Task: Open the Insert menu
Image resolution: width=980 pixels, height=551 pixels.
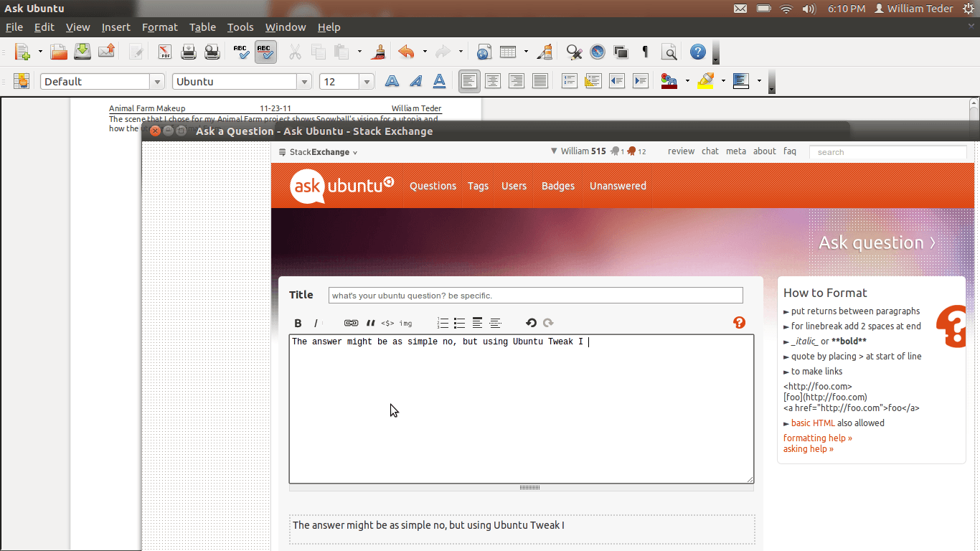Action: [x=116, y=27]
